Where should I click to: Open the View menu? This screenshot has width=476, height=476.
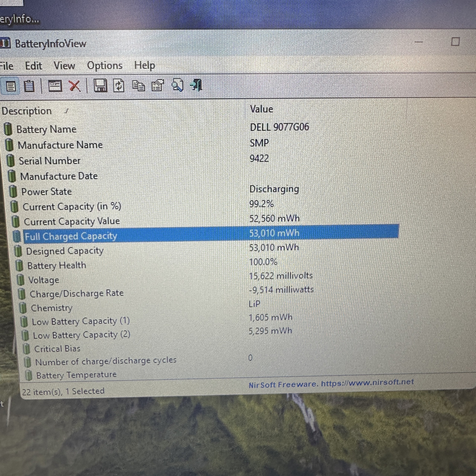(64, 66)
